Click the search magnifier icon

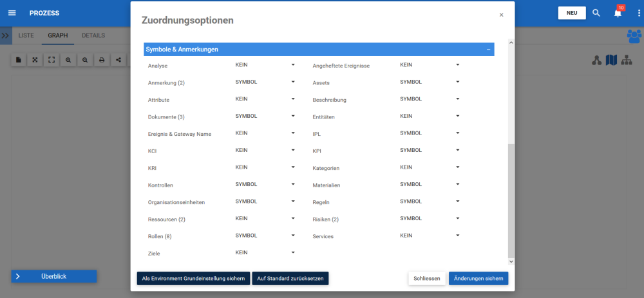pyautogui.click(x=596, y=13)
